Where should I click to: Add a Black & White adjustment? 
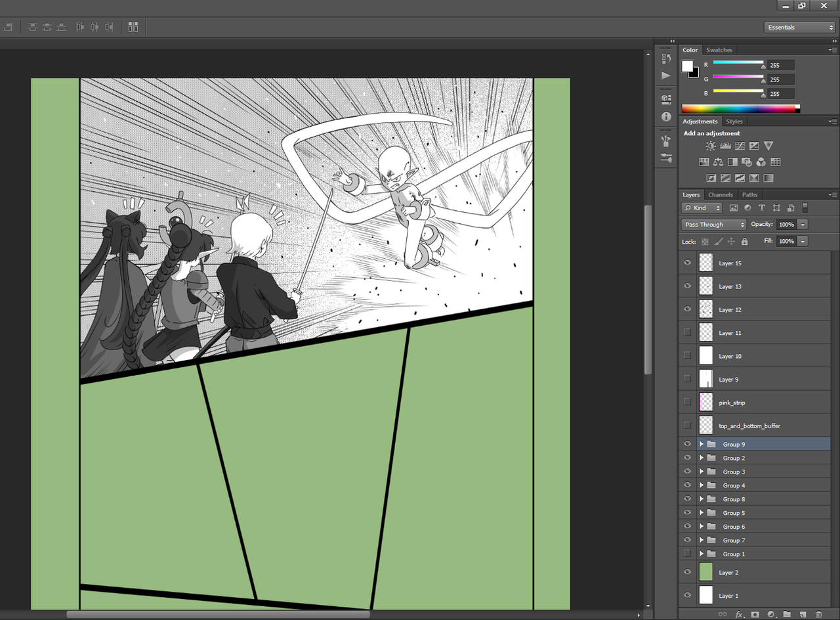732,162
